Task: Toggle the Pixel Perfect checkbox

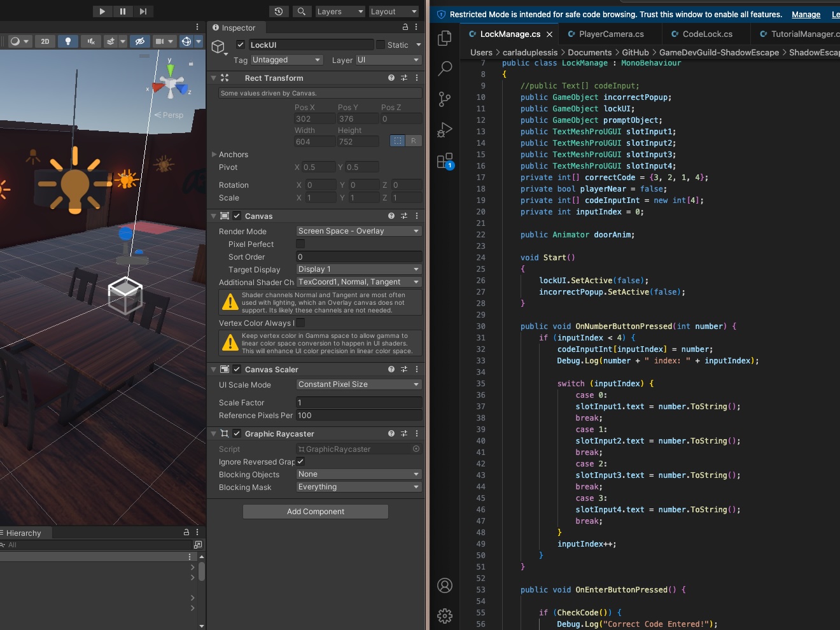Action: coord(300,244)
